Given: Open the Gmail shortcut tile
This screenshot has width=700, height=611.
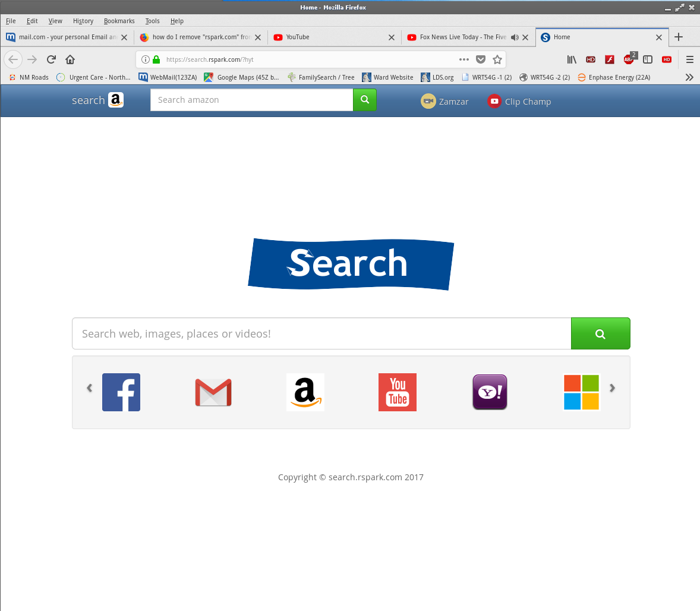Looking at the screenshot, I should (213, 392).
